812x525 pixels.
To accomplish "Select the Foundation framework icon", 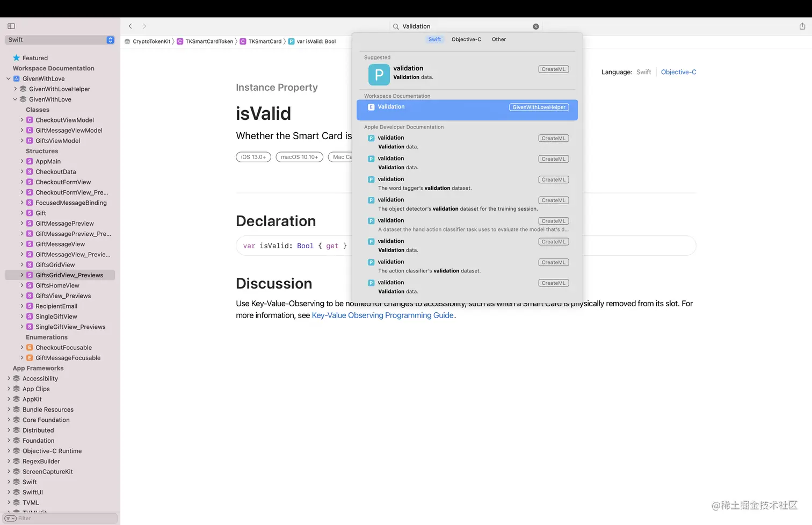I will tap(17, 441).
